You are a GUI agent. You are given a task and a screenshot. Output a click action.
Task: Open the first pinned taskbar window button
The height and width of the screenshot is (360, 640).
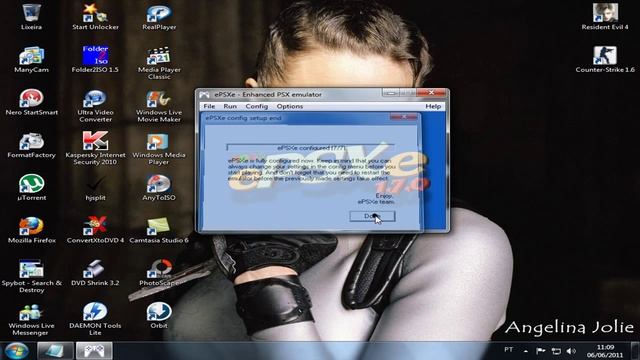pyautogui.click(x=55, y=351)
